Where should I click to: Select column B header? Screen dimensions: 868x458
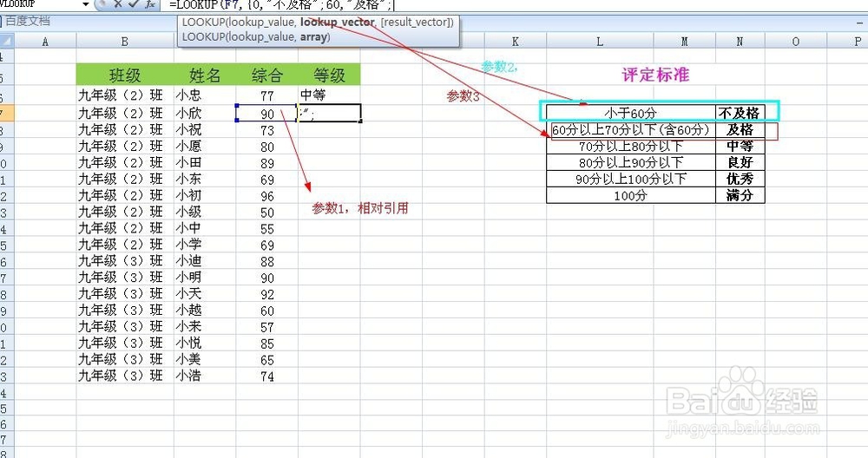click(x=124, y=42)
